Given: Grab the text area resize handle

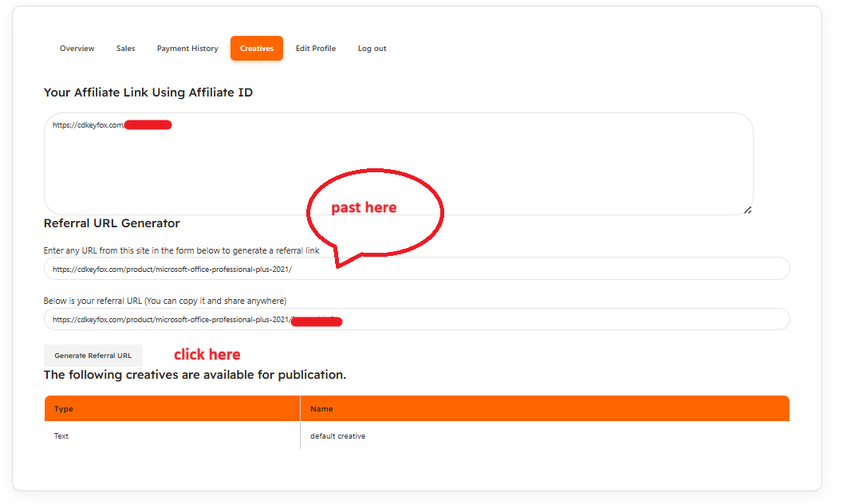Looking at the screenshot, I should click(747, 210).
